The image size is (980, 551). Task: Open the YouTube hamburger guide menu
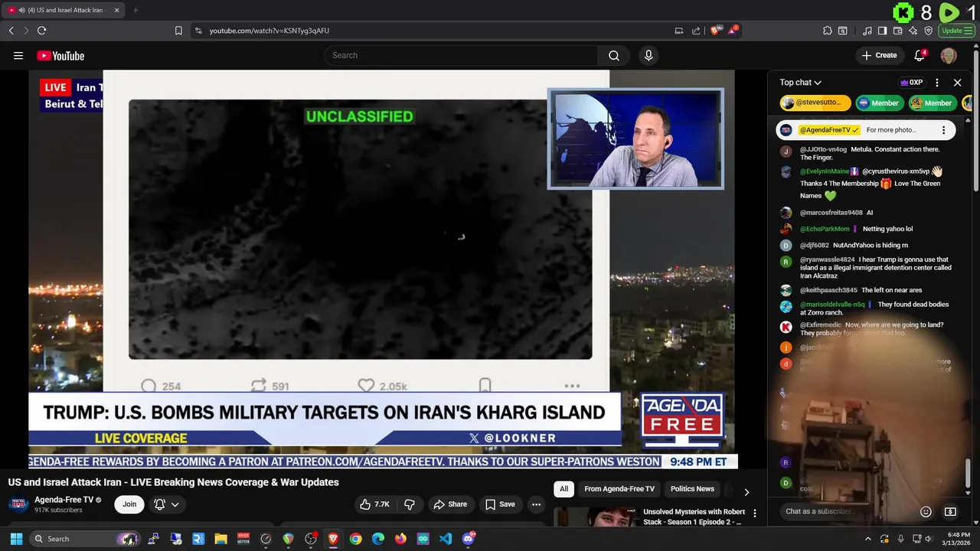point(18,55)
